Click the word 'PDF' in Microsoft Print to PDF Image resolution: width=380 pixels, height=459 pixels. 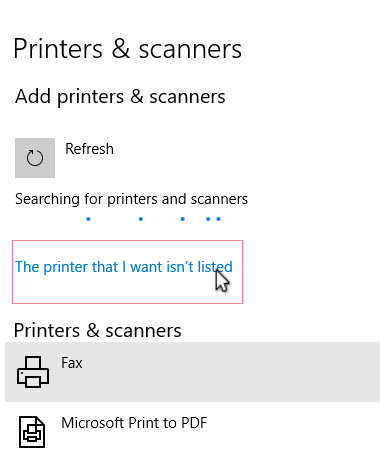pyautogui.click(x=194, y=423)
